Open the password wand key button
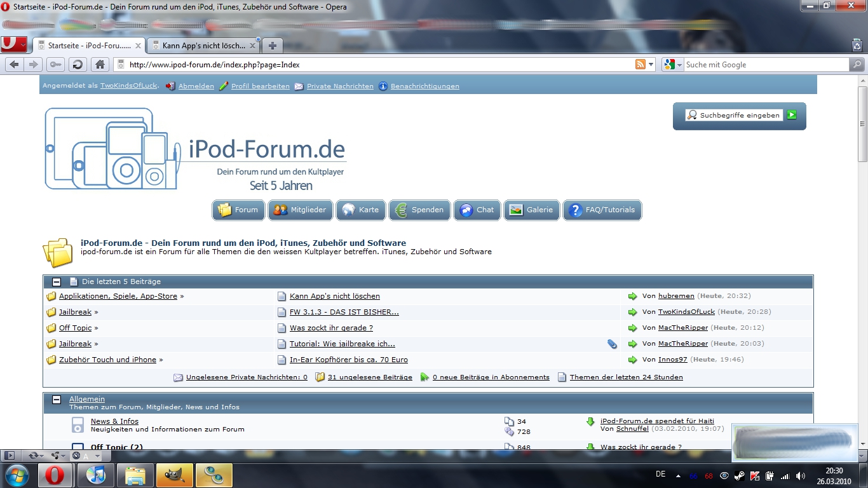 55,64
